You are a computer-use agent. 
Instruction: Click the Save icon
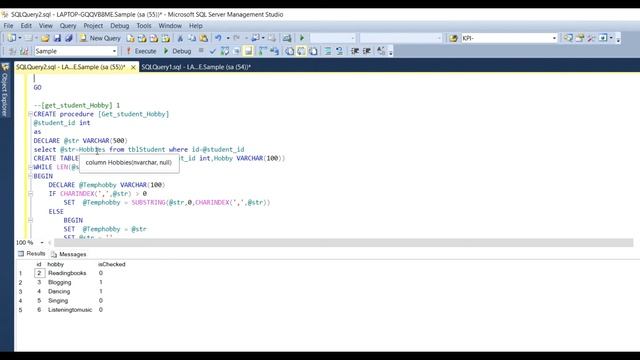click(57, 38)
